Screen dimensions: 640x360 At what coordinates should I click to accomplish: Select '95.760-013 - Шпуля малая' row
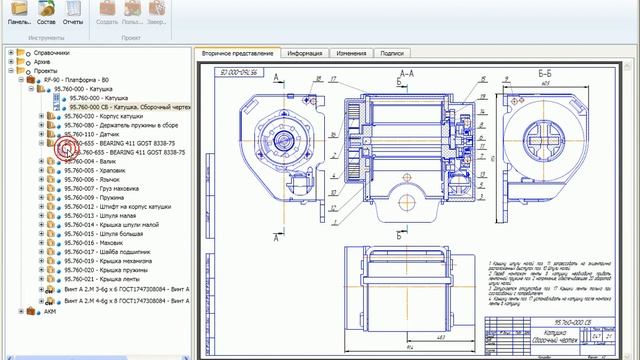[100, 216]
